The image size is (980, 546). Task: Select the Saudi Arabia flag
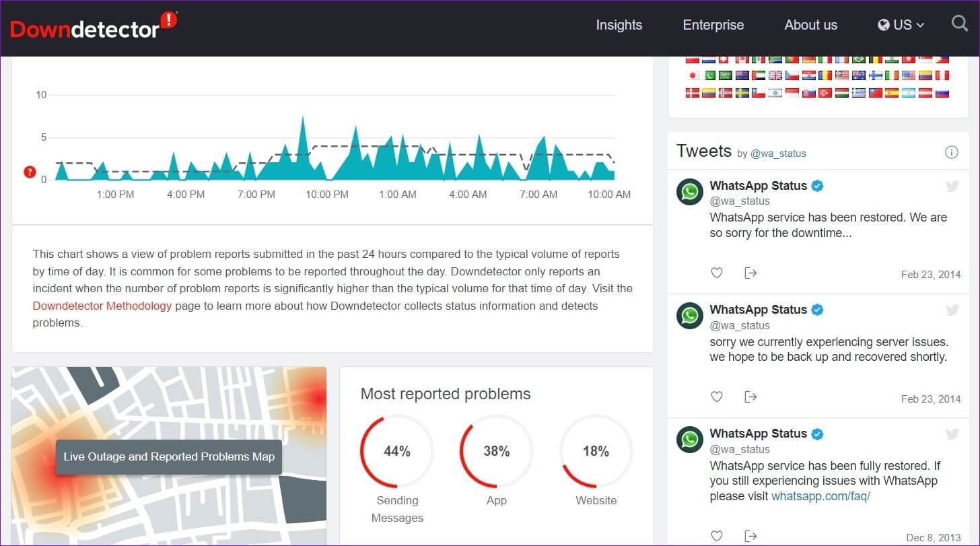pyautogui.click(x=726, y=75)
